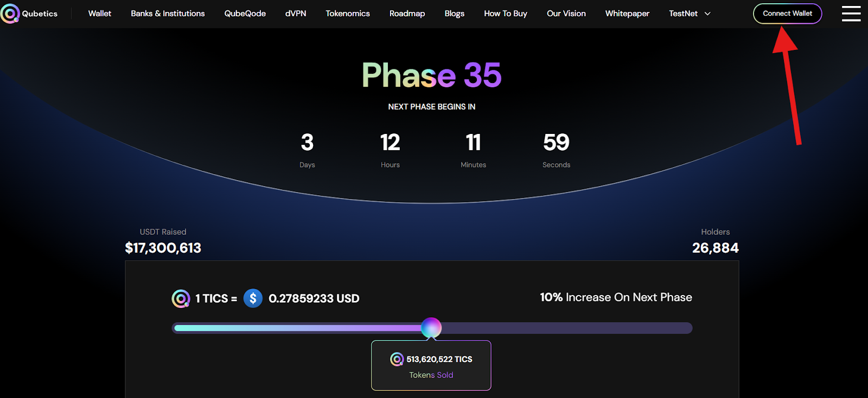Click the 0.27859233 USD price text

pos(314,298)
